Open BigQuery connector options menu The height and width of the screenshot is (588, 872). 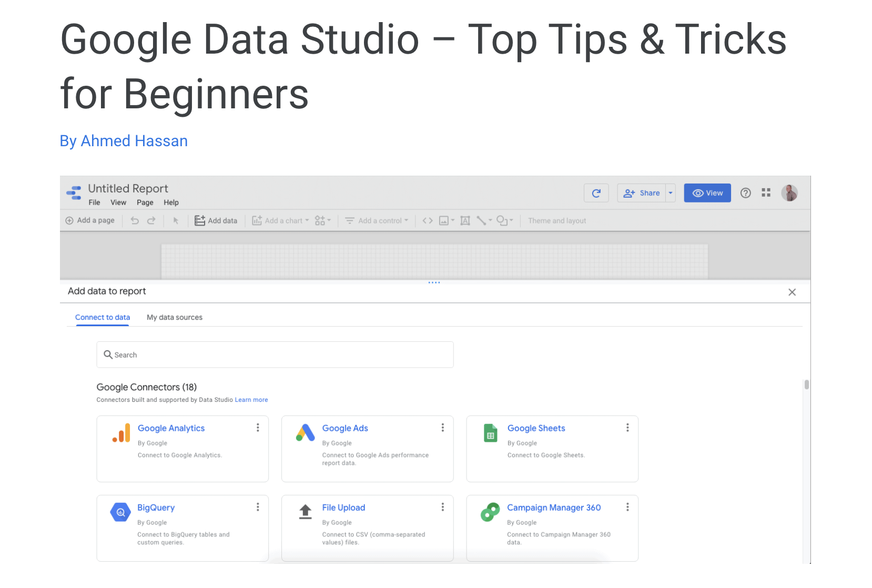click(x=258, y=506)
